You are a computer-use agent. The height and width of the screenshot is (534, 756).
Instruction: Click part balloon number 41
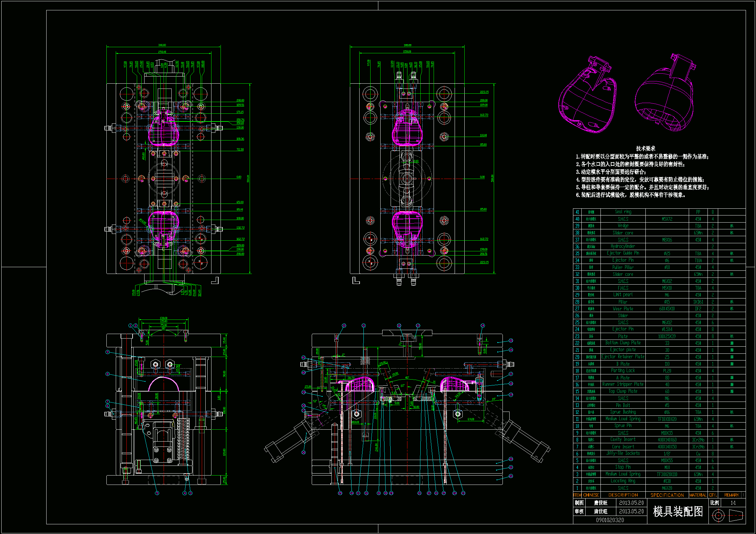point(303,357)
